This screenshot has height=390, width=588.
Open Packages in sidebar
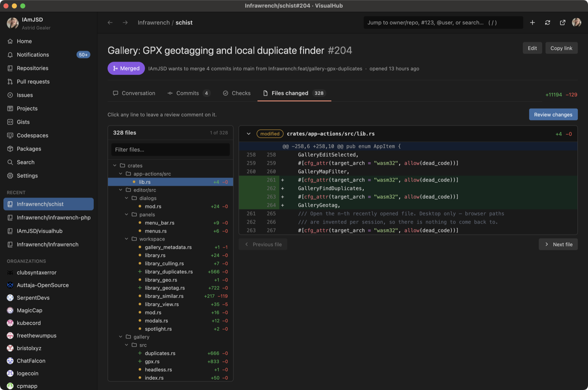[x=49, y=149]
